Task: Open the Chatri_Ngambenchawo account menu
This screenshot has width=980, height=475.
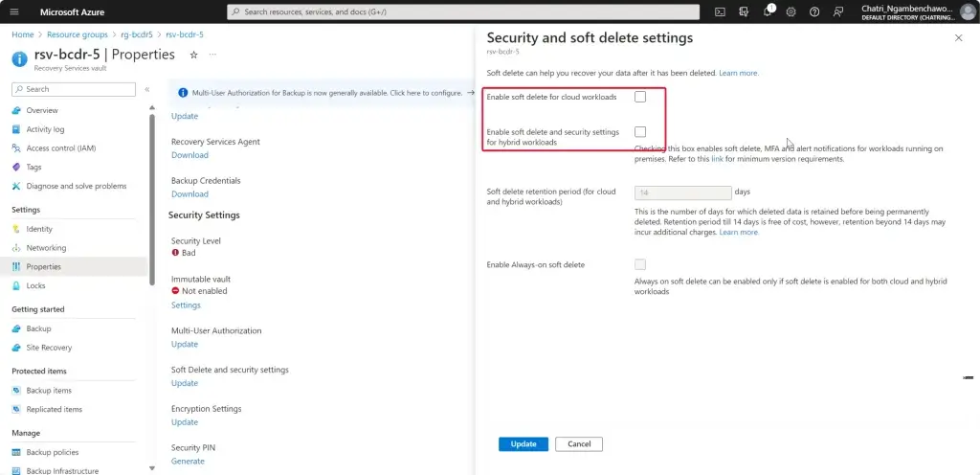Action: [916, 11]
